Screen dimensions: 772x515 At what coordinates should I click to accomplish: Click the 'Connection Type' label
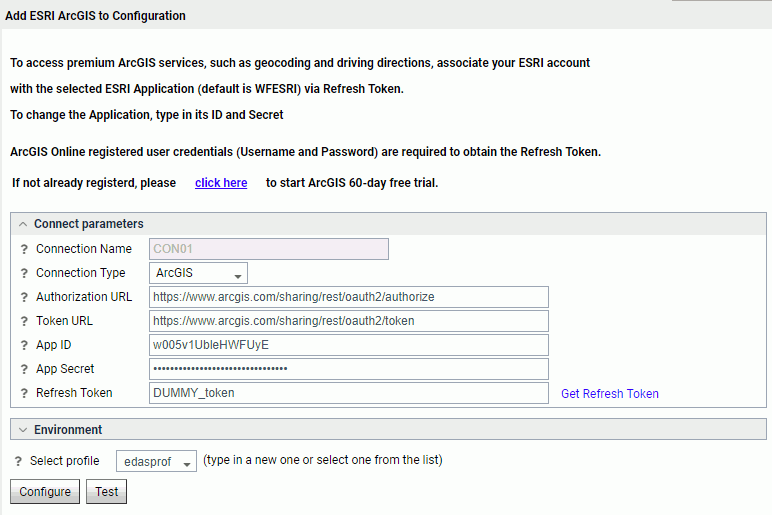click(80, 273)
